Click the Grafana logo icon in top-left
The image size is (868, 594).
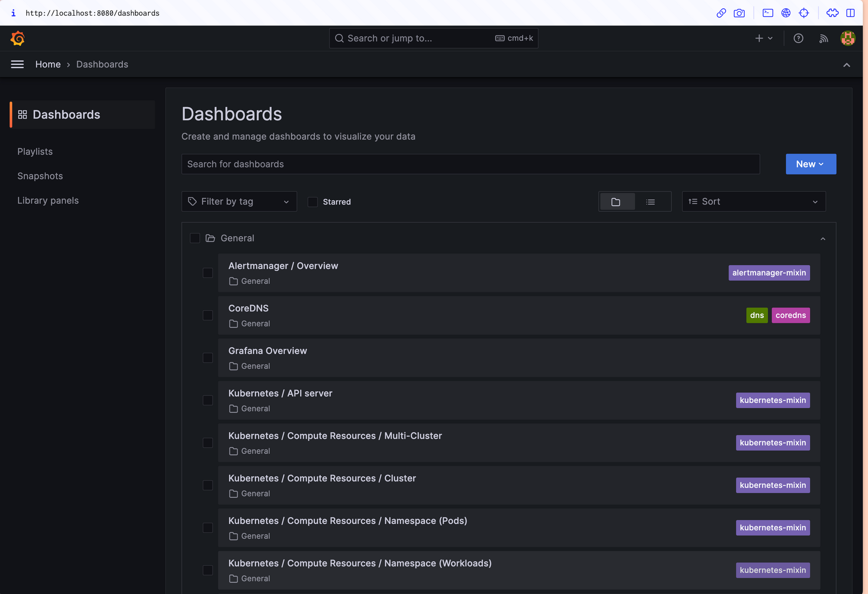coord(17,38)
